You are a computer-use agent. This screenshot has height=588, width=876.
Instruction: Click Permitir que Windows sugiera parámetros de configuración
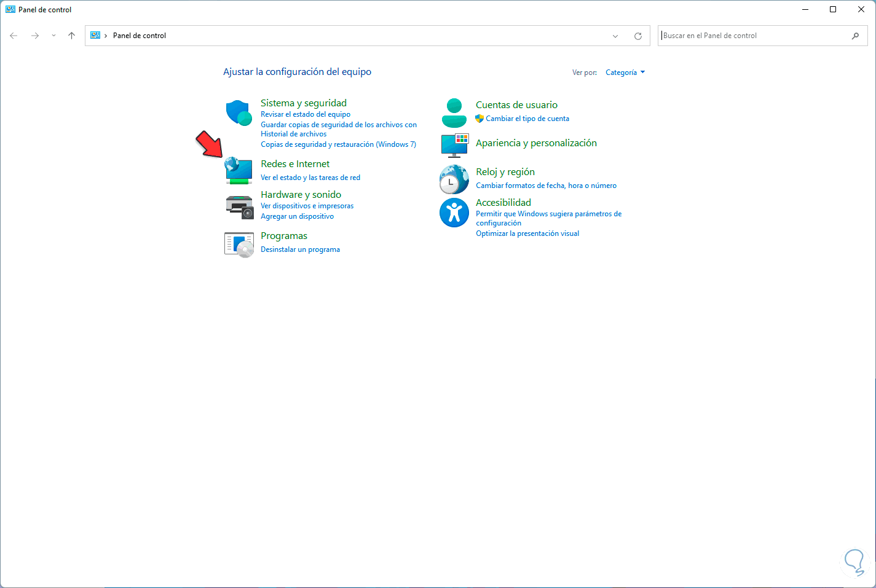coord(548,218)
